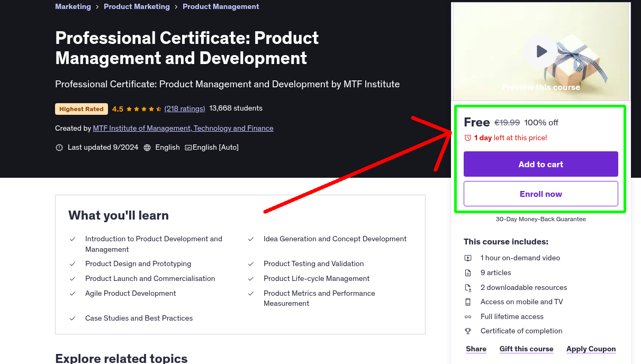Click 'Product Metrics and Performance Measurement' item
641x364 pixels.
point(319,298)
